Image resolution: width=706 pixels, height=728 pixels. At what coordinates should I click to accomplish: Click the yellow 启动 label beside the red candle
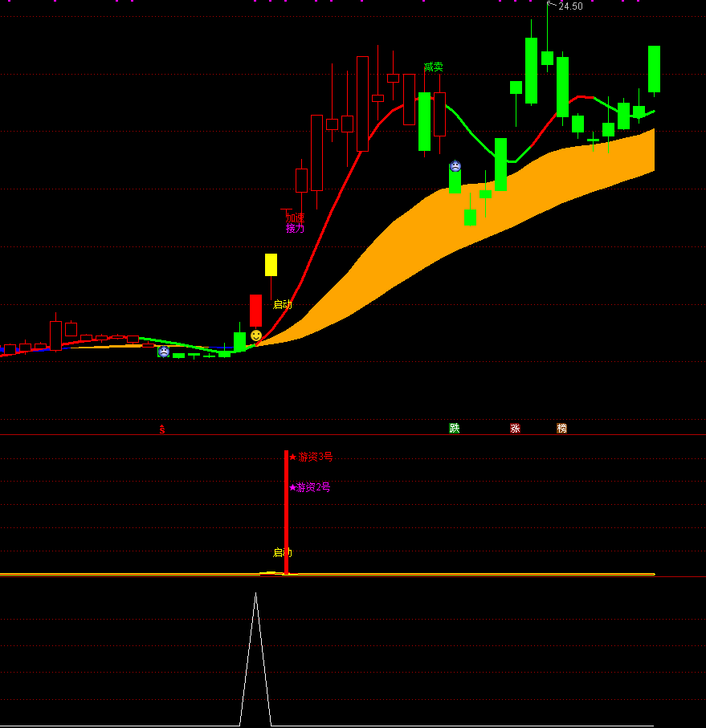tap(283, 305)
